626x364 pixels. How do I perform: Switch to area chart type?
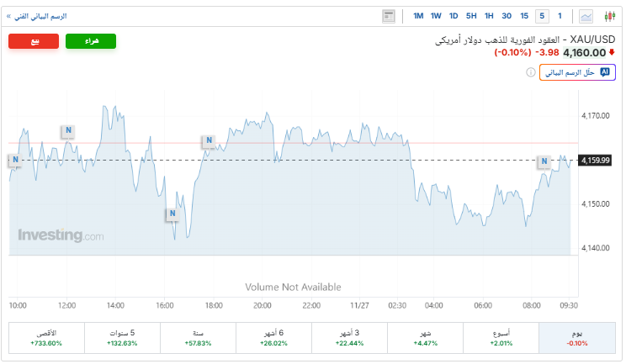click(x=586, y=16)
